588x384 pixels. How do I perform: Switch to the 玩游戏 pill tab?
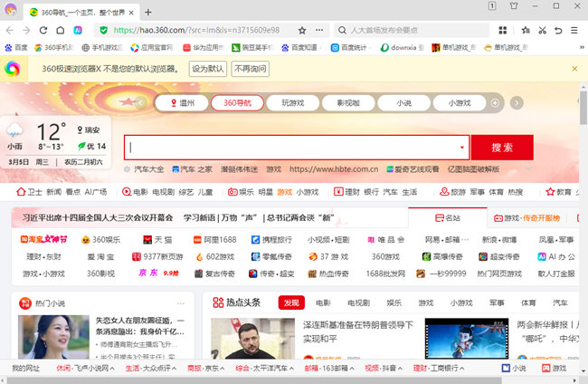pos(293,103)
